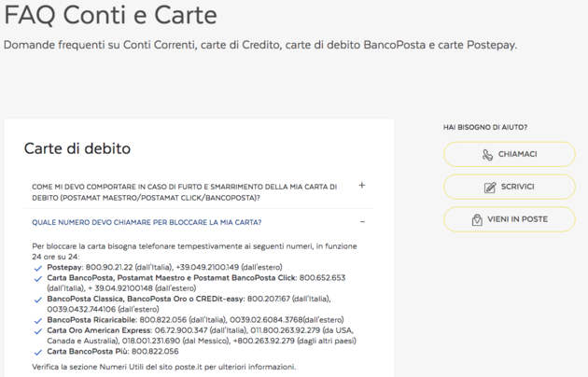Click the checkmark beside Postepay numbers
Screen dimensions: 588x377
pos(38,269)
